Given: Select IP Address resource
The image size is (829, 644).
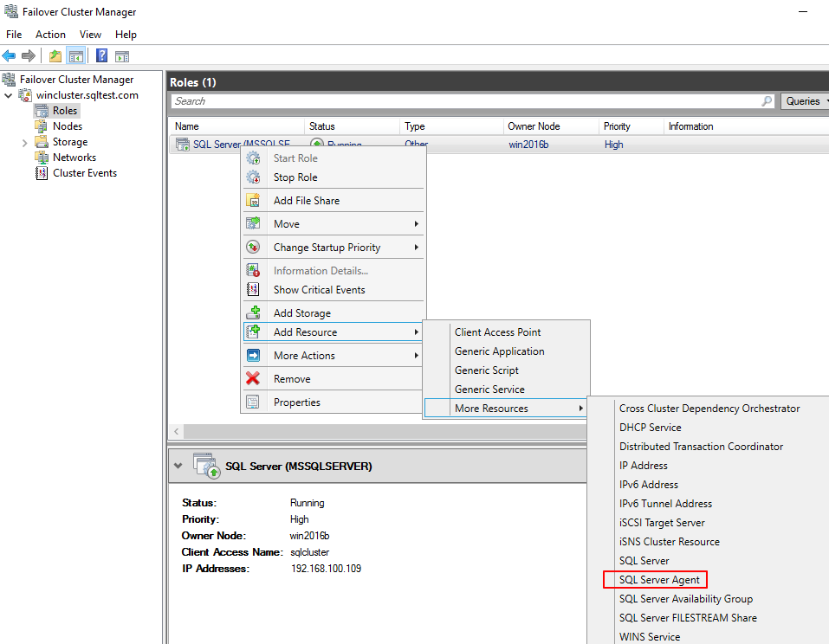Looking at the screenshot, I should tap(644, 466).
